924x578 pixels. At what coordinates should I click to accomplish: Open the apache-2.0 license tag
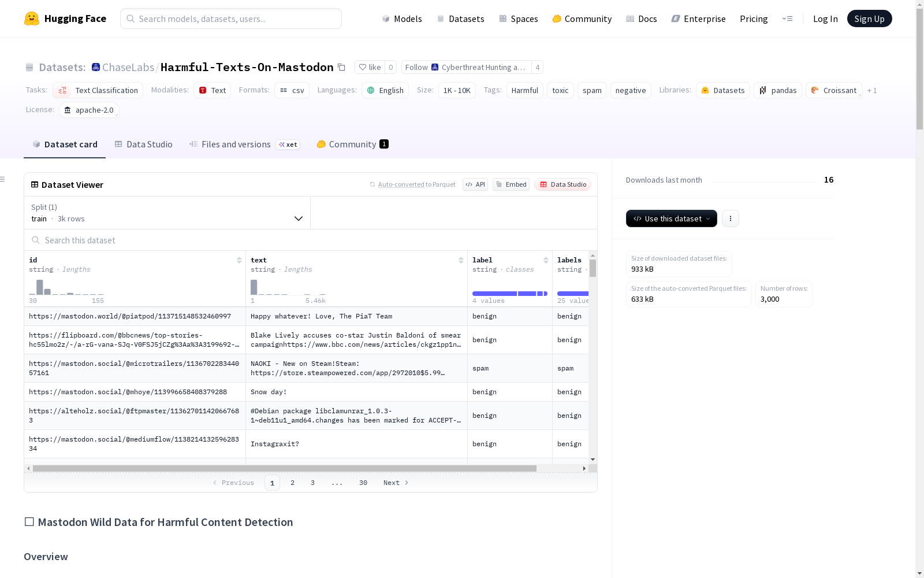[x=89, y=110]
